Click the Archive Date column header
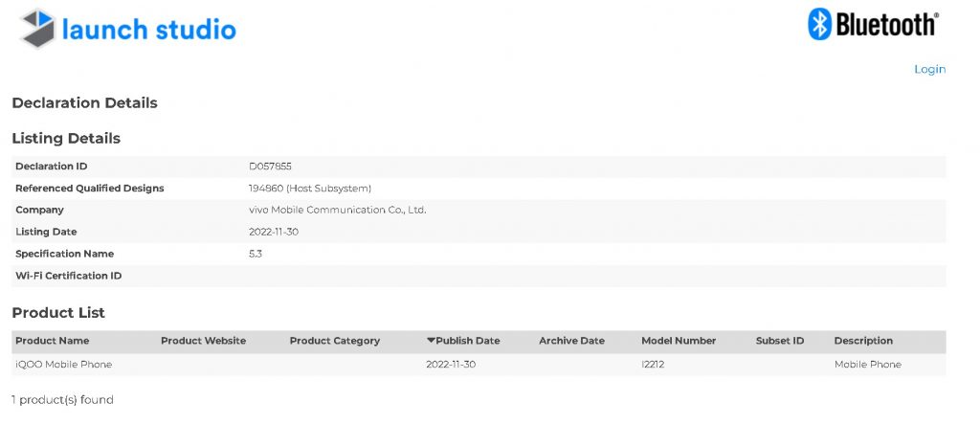The height and width of the screenshot is (424, 980). [571, 341]
